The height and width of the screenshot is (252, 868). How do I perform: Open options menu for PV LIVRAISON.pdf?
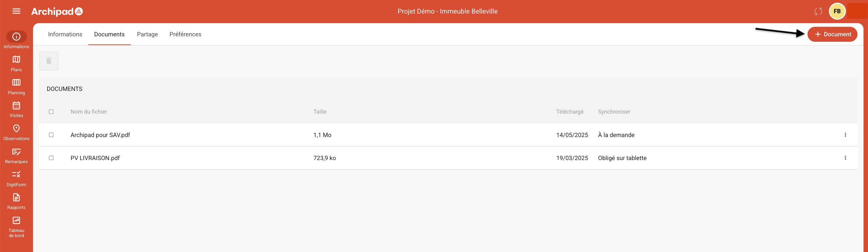pyautogui.click(x=845, y=158)
